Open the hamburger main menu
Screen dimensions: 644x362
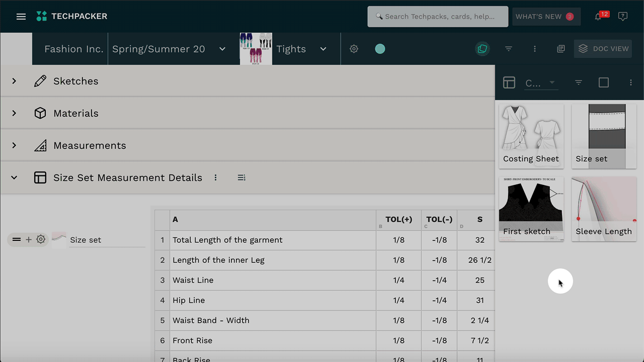click(x=21, y=17)
